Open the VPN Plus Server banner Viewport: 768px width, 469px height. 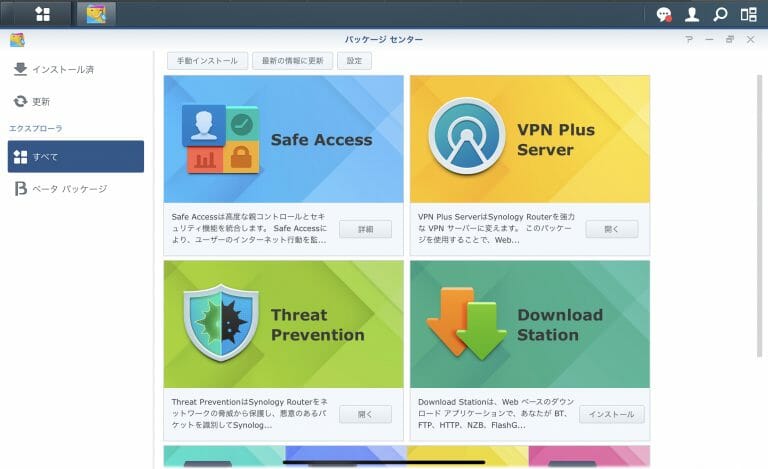point(530,139)
